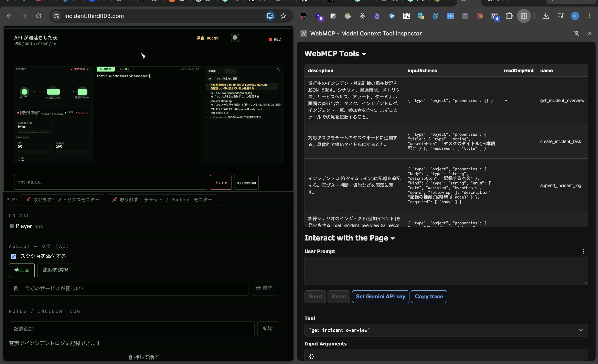
Task: Select the 全画面 capture option
Action: (22, 270)
